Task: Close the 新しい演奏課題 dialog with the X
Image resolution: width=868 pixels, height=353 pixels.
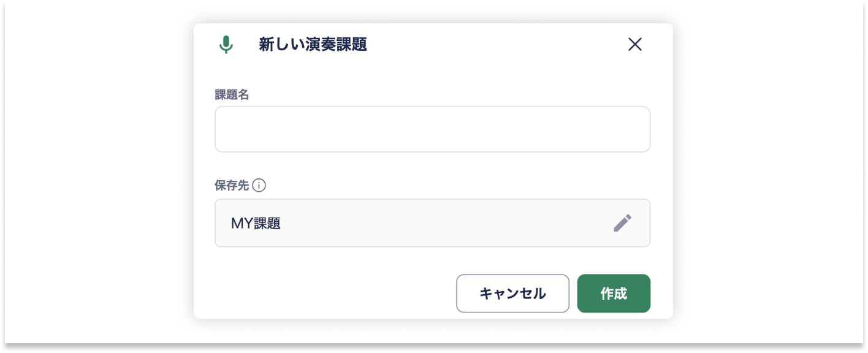Action: pyautogui.click(x=634, y=44)
